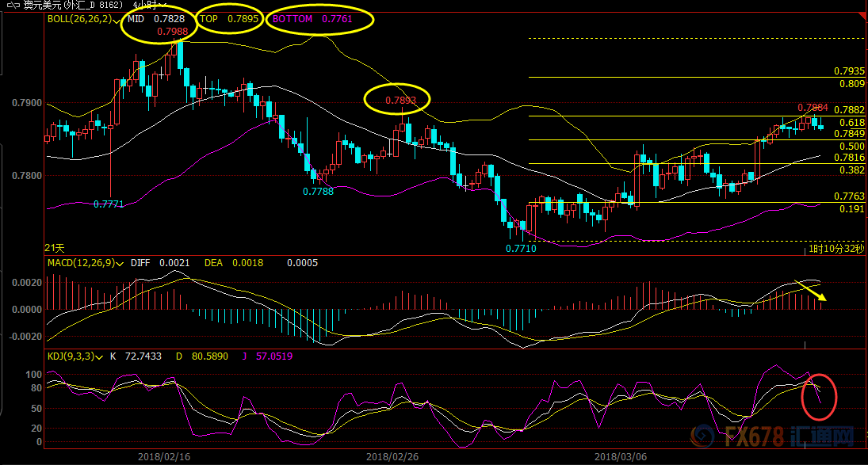Expand the KDJ(9,3,3) indicator dropdown
This screenshot has width=868, height=465.
[98, 356]
